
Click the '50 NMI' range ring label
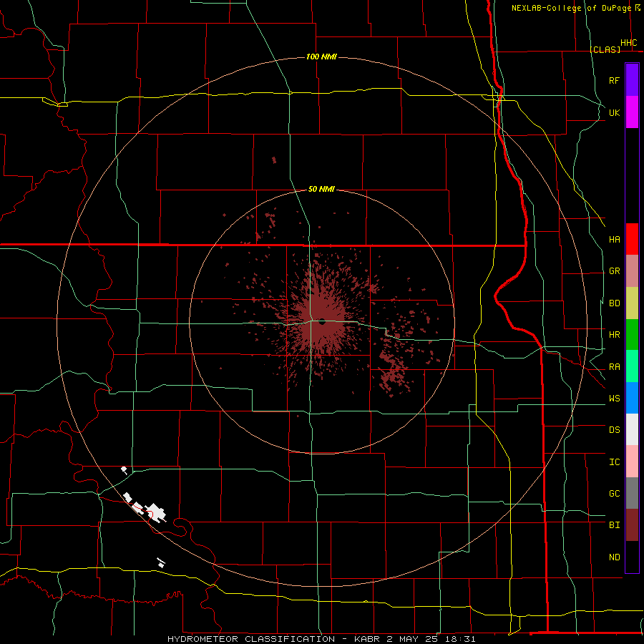click(x=321, y=189)
